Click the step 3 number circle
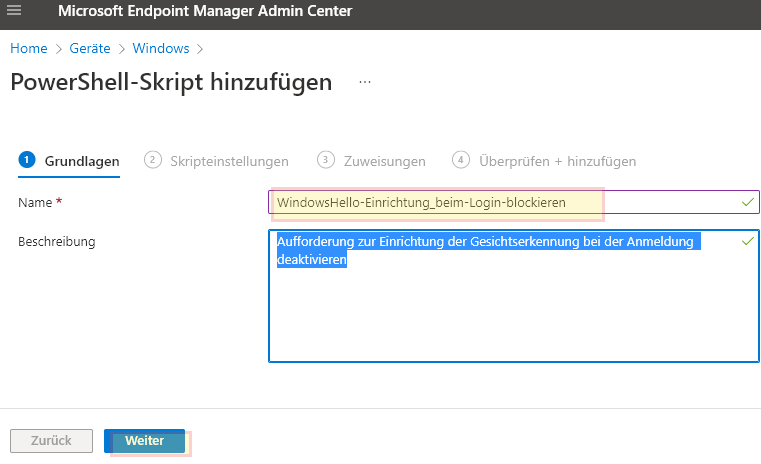This screenshot has height=464, width=761. [325, 160]
